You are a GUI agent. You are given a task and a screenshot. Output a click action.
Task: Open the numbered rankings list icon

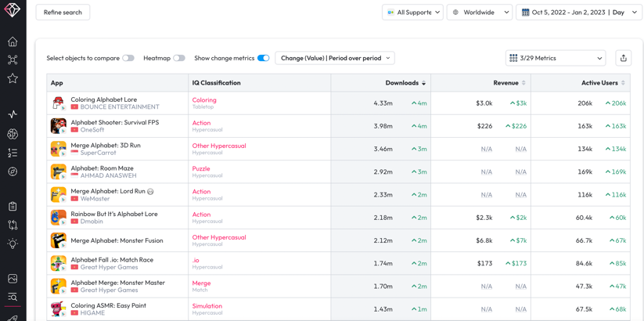pos(13,153)
